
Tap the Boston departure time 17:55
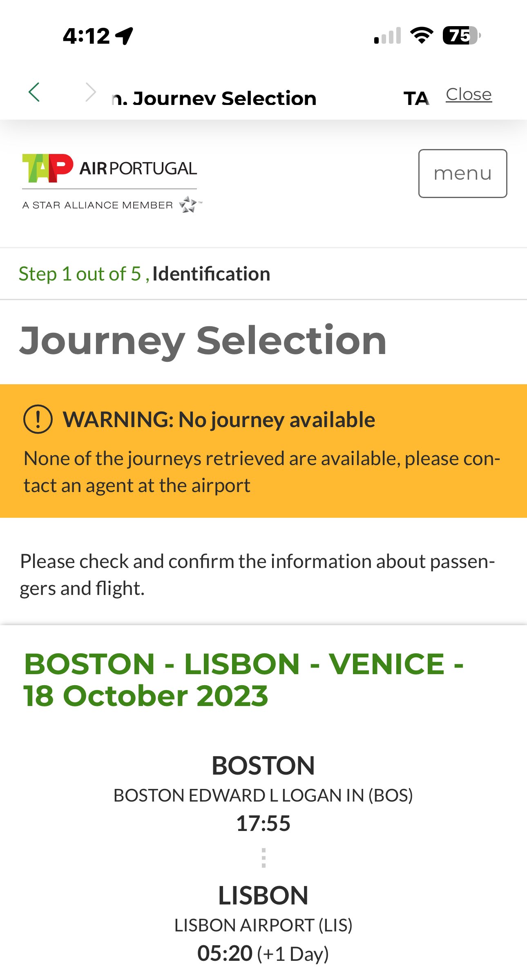click(263, 823)
